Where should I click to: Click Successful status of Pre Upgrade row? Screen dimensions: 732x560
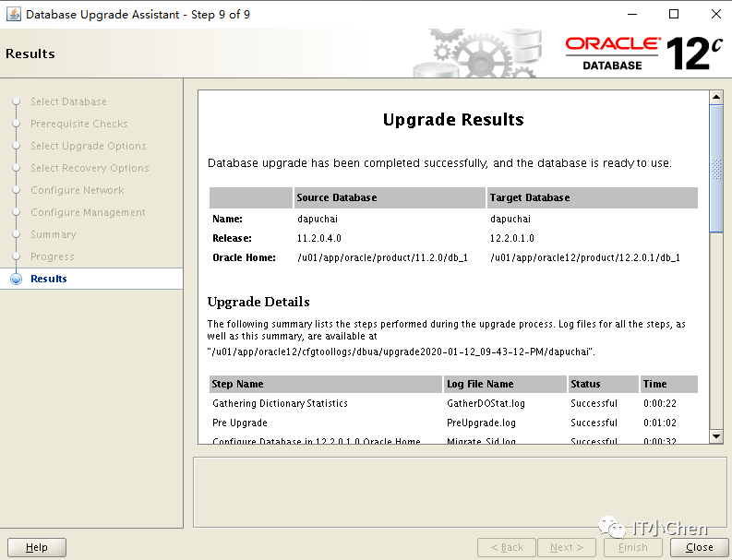point(594,423)
